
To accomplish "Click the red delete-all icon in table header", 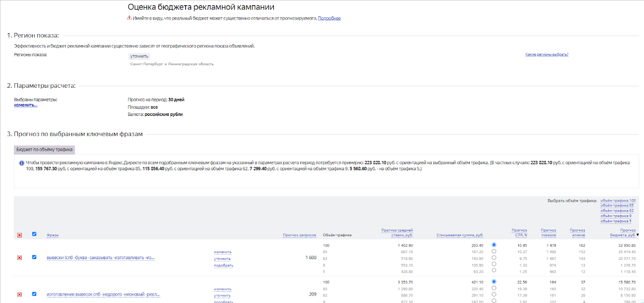I will (x=19, y=235).
